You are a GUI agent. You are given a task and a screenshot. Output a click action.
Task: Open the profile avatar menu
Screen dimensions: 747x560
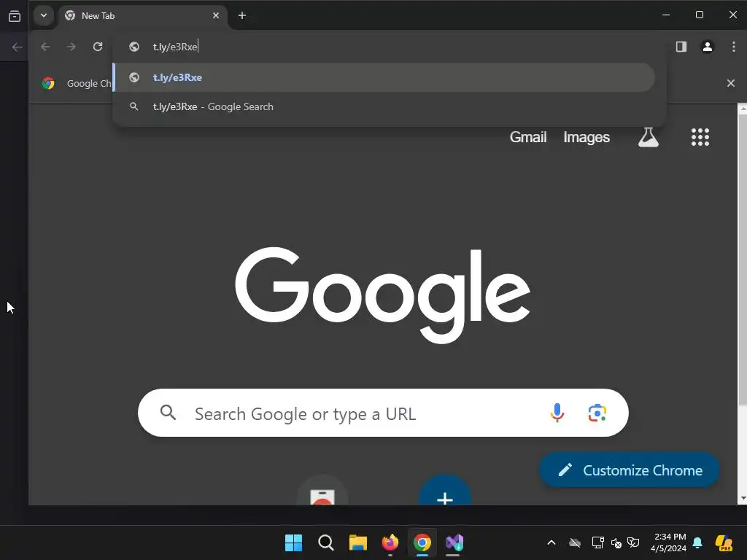pyautogui.click(x=708, y=47)
